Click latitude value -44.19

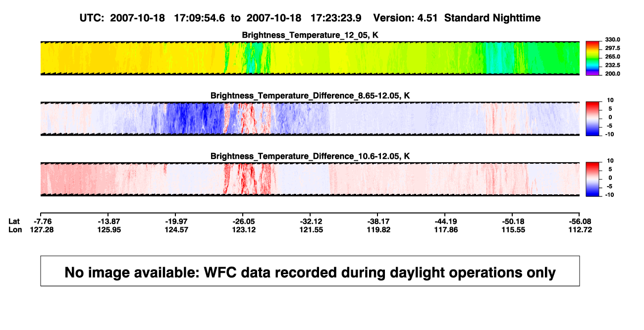446,221
